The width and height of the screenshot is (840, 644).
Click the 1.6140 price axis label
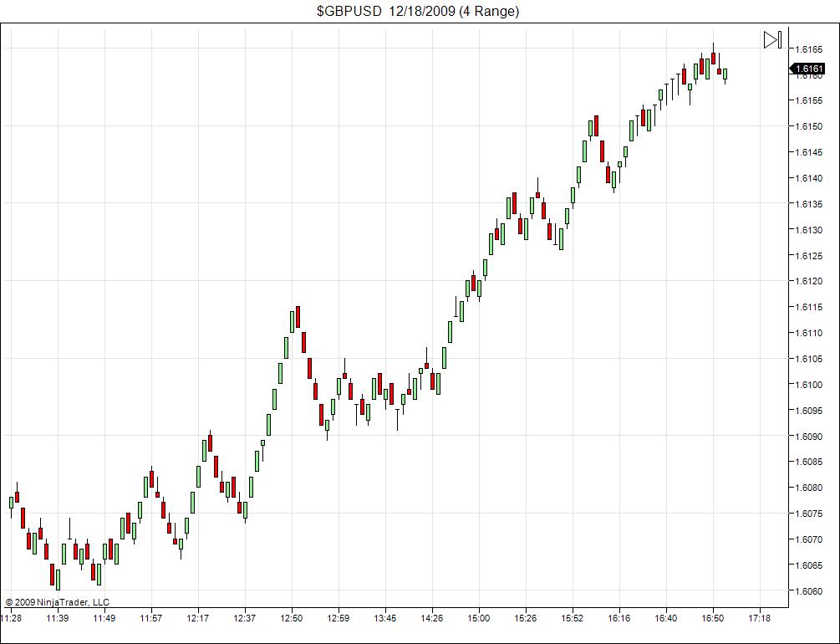coord(808,178)
